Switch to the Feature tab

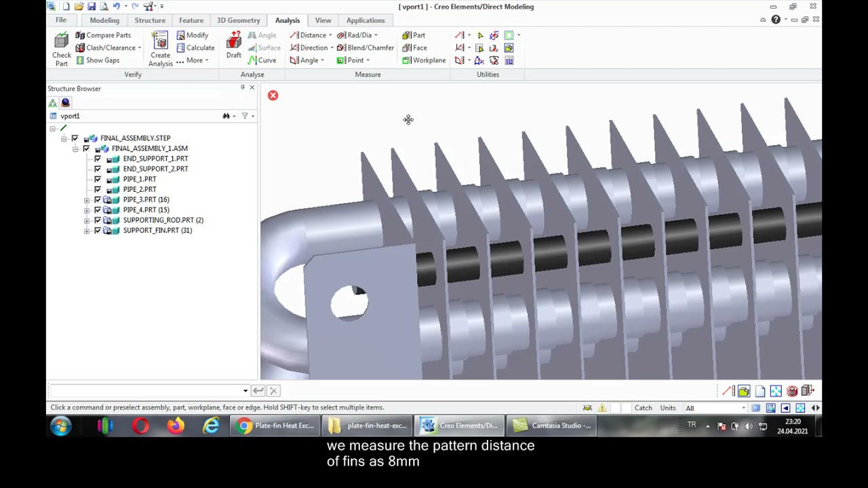pyautogui.click(x=191, y=20)
